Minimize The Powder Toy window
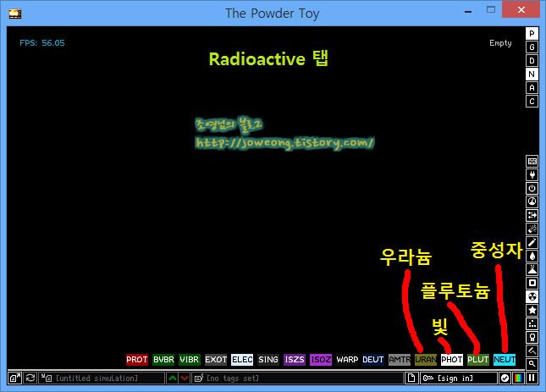This screenshot has height=392, width=546. [468, 12]
